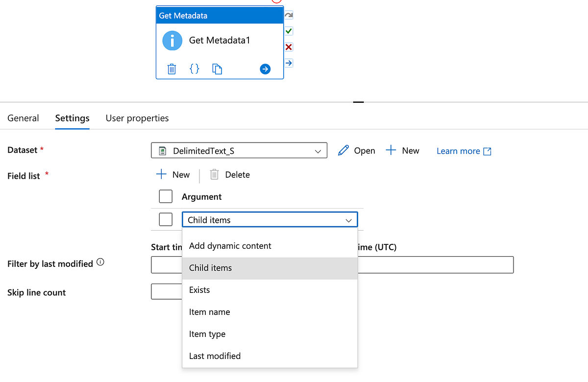This screenshot has height=382, width=588.
Task: Click New to create a dataset
Action: pyautogui.click(x=403, y=150)
